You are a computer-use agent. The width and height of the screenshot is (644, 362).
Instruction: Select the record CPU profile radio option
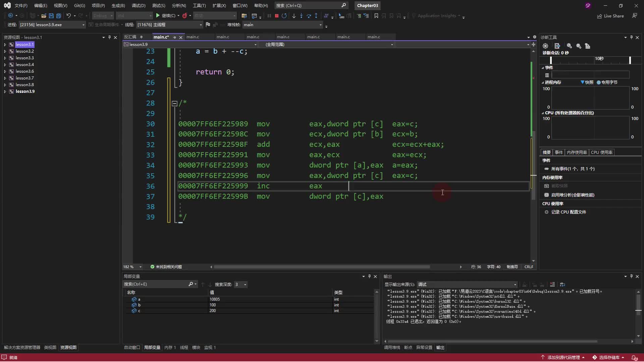click(x=546, y=212)
